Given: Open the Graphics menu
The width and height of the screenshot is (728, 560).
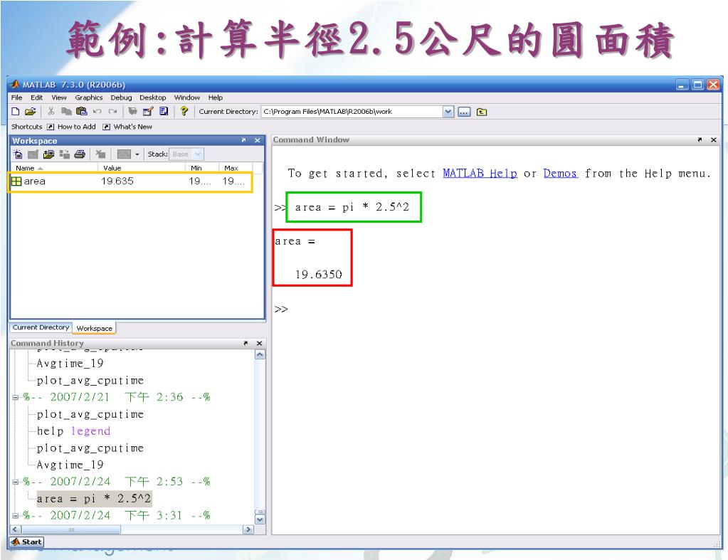Looking at the screenshot, I should 89,97.
